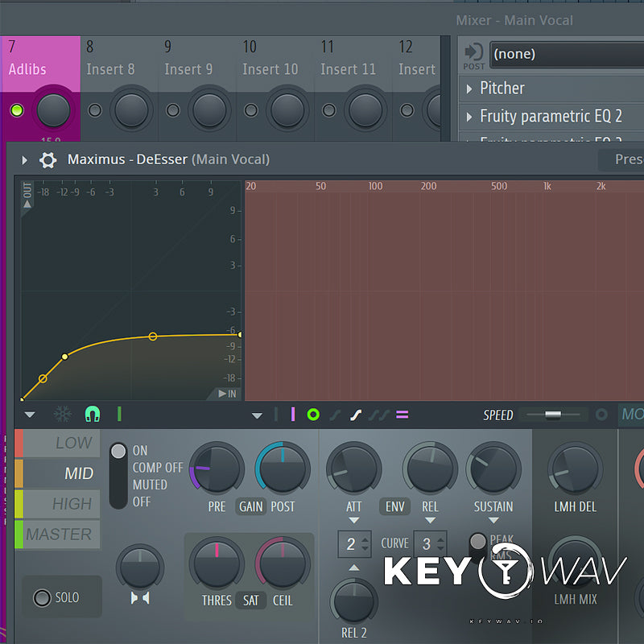Enable the band SOLO button
644x644 pixels.
[x=42, y=598]
